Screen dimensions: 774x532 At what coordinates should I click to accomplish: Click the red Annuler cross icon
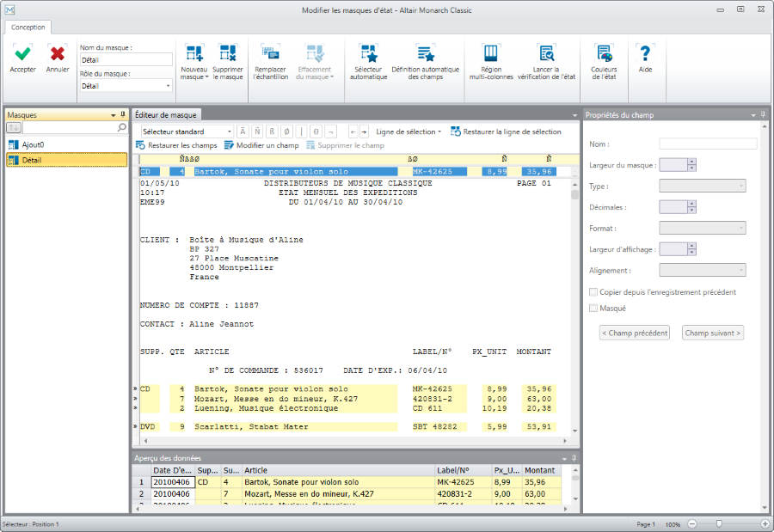(x=58, y=53)
